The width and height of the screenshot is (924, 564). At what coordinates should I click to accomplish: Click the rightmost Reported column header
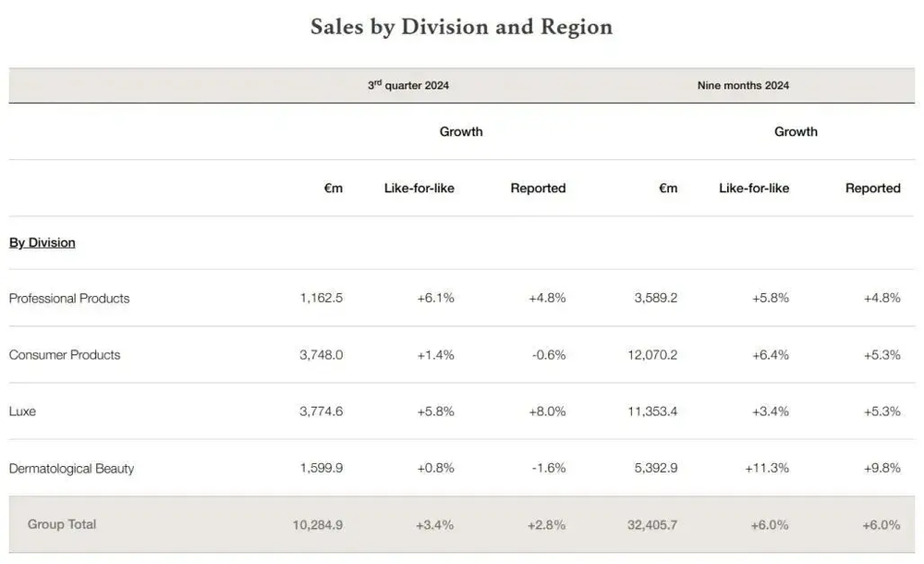pos(872,188)
